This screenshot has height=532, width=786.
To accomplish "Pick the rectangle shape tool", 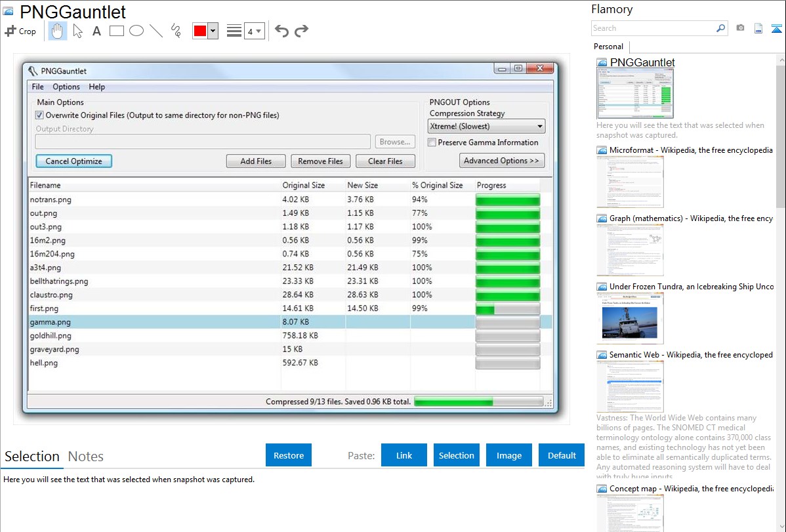I will [116, 31].
